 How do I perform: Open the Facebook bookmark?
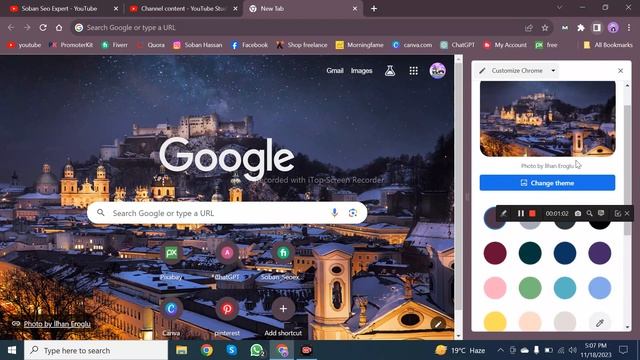(249, 45)
